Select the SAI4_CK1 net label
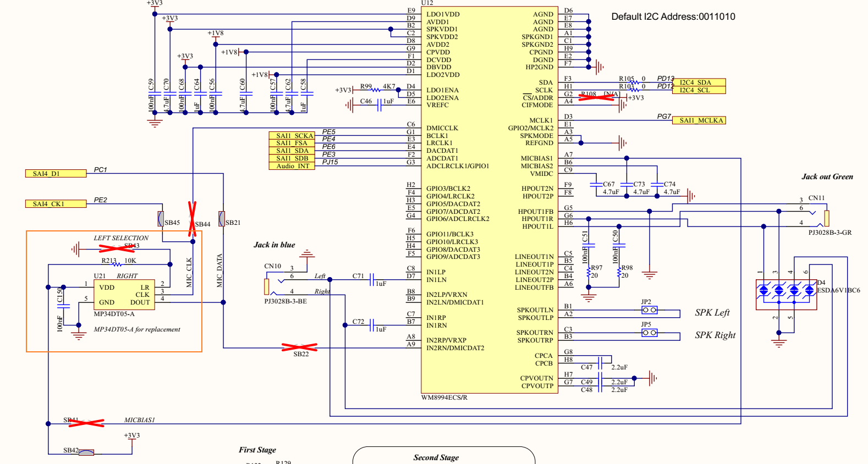This screenshot has width=868, height=464. point(56,204)
